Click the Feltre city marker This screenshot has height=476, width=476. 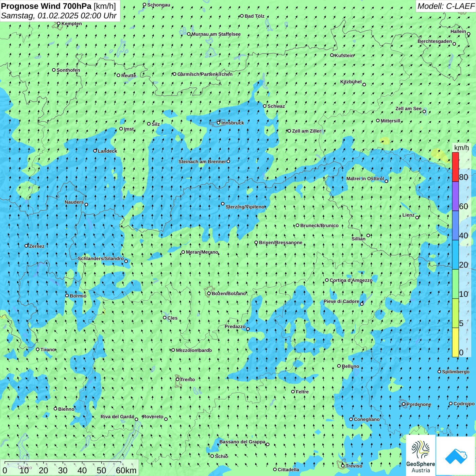[293, 391]
